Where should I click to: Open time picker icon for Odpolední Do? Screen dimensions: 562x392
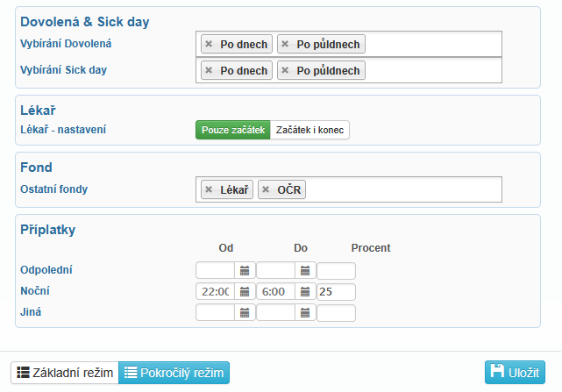(305, 270)
